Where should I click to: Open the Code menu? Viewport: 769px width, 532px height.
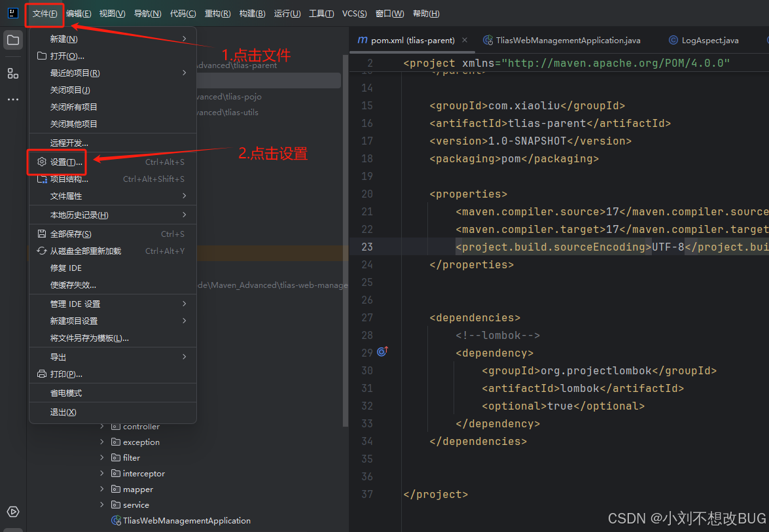click(x=183, y=14)
